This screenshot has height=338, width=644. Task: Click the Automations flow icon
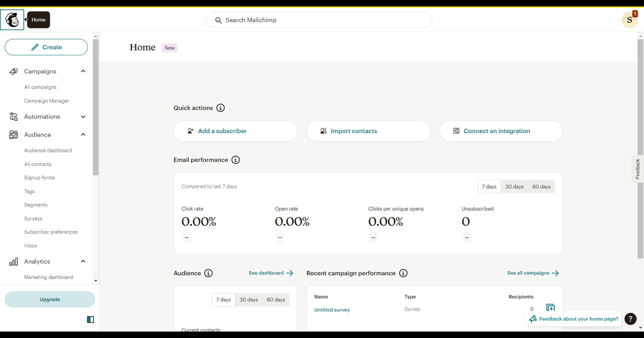point(13,116)
